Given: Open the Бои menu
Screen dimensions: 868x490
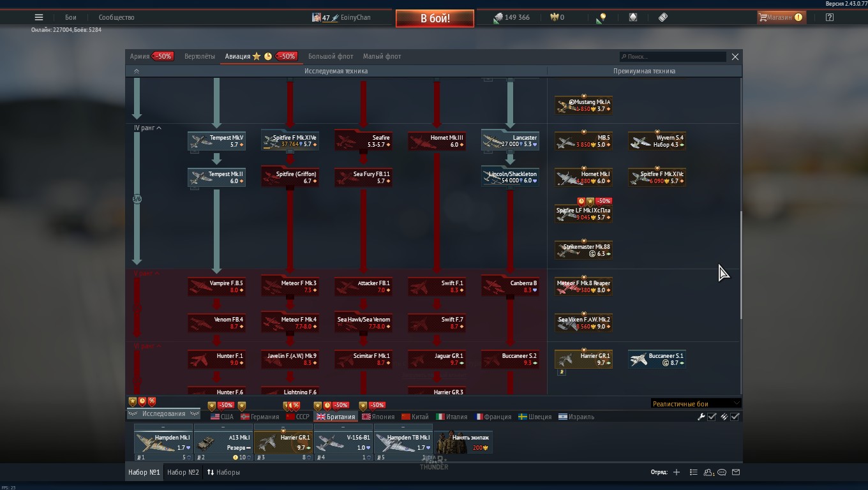Looking at the screenshot, I should (x=71, y=18).
